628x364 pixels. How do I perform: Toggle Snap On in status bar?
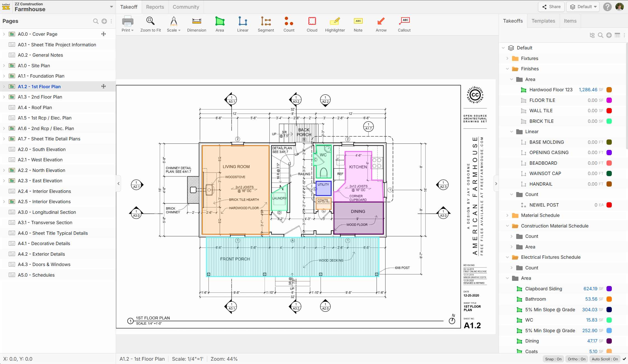coord(553,359)
